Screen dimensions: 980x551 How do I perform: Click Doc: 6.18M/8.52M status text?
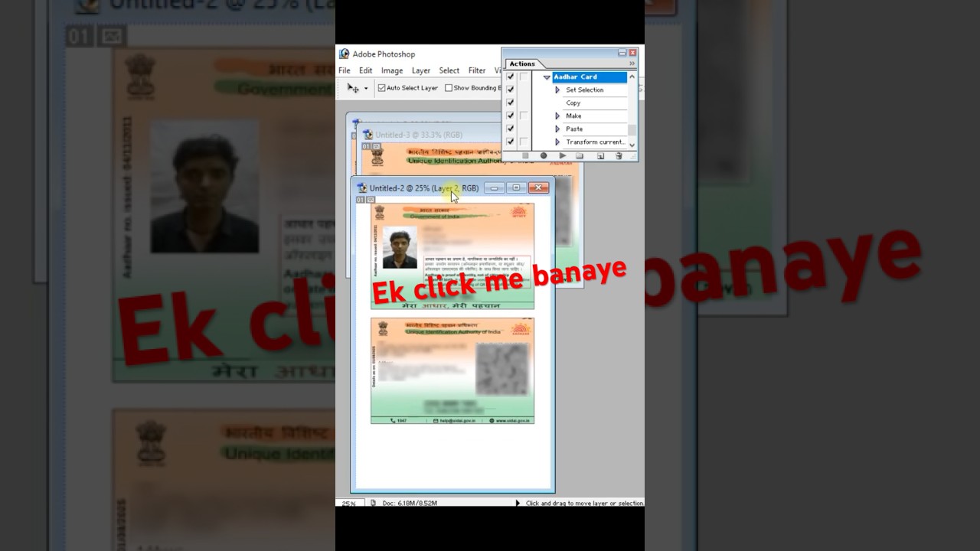click(410, 503)
